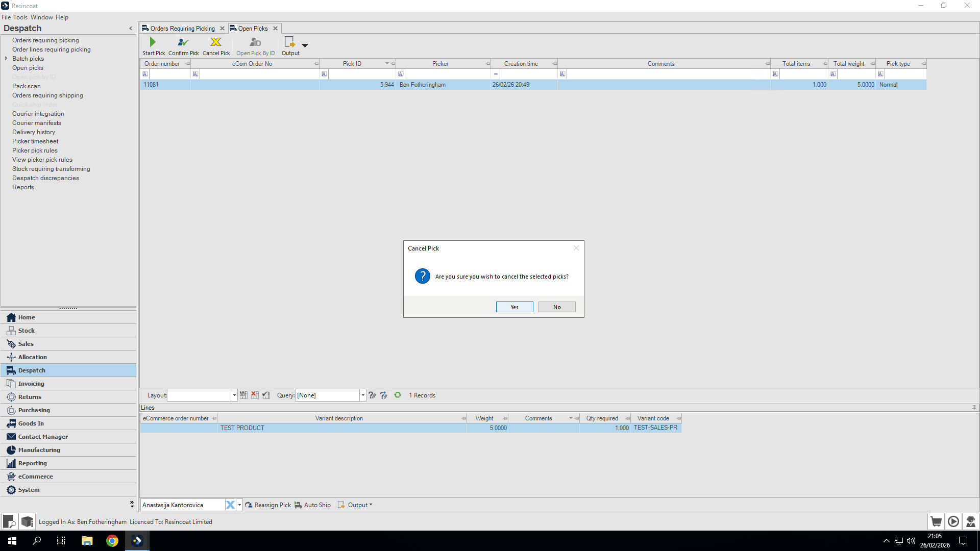
Task: Open the Query combo box dropdown
Action: (363, 395)
